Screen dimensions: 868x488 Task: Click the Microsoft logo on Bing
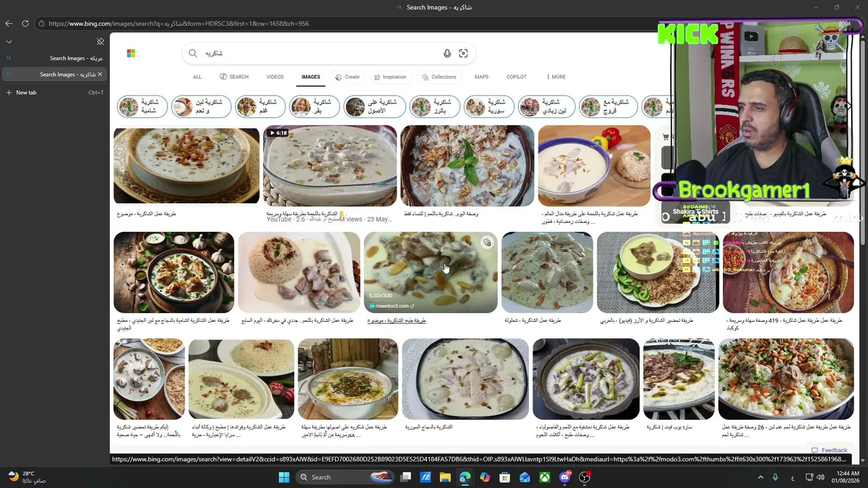[x=131, y=53]
